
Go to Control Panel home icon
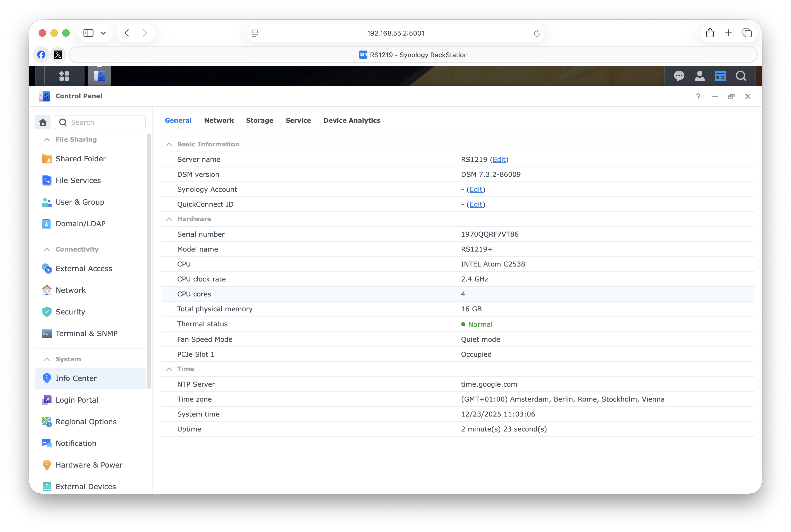tap(43, 122)
